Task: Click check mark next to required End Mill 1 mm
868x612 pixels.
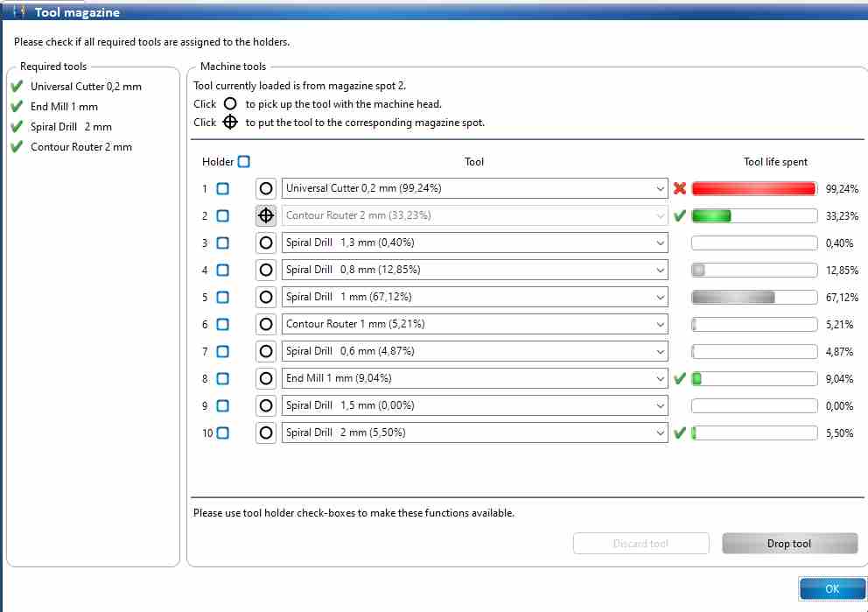Action: tap(17, 106)
